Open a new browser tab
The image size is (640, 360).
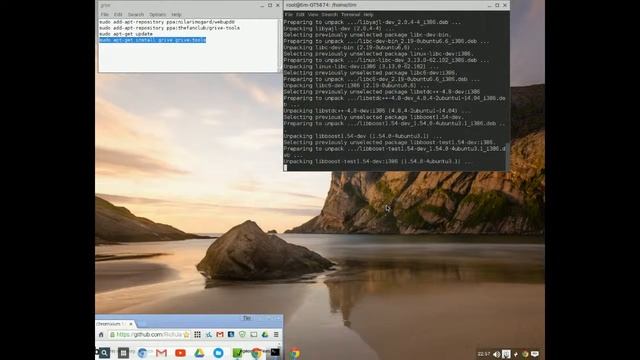(x=142, y=324)
